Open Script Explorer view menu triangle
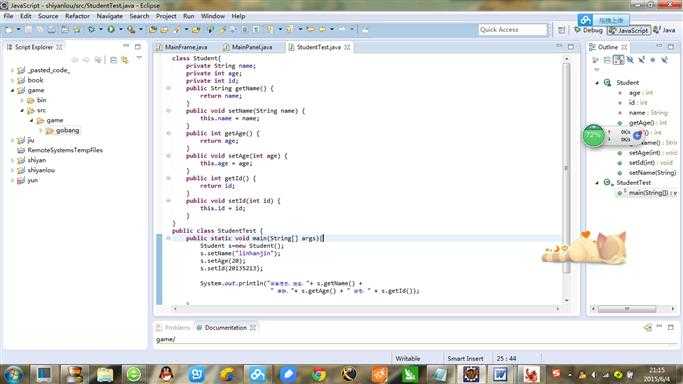Screen dimensions: 683x384 pyautogui.click(x=139, y=58)
